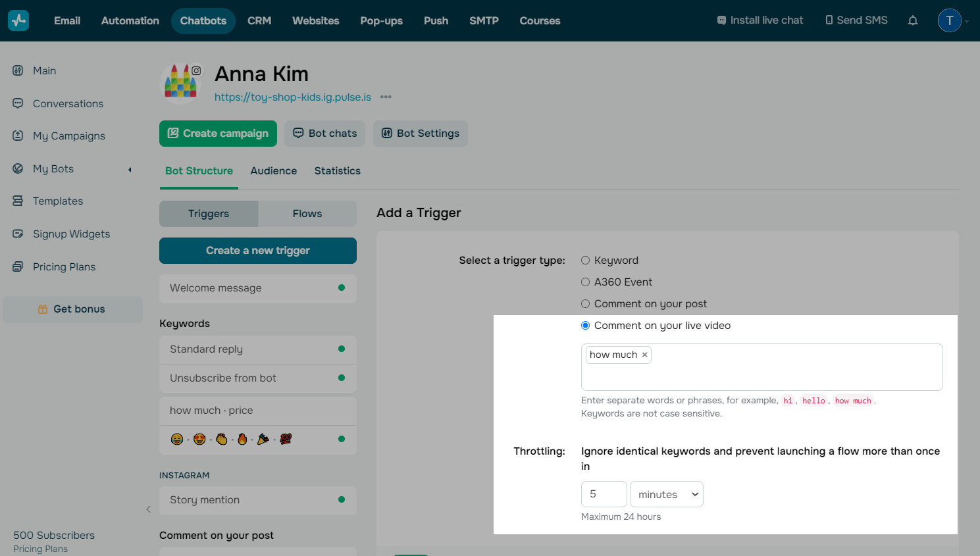
Task: Switch to the Audience tab
Action: (273, 171)
